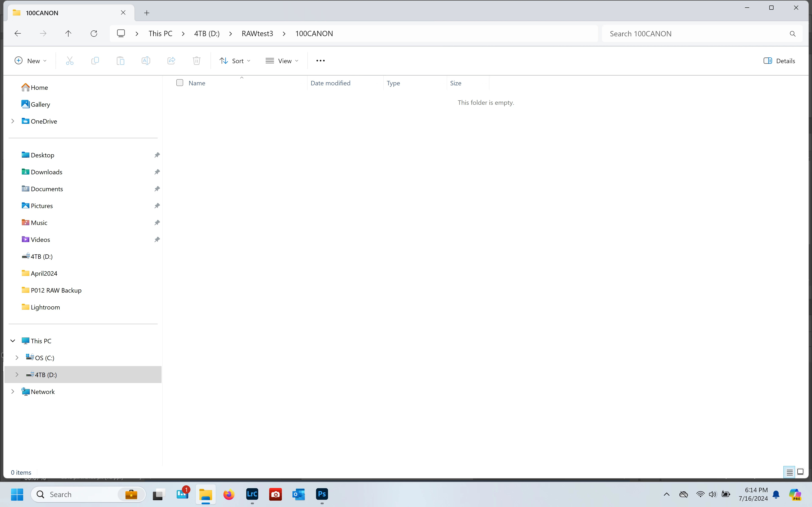Viewport: 812px width, 507px height.
Task: Open the Sort dropdown menu
Action: pos(235,61)
